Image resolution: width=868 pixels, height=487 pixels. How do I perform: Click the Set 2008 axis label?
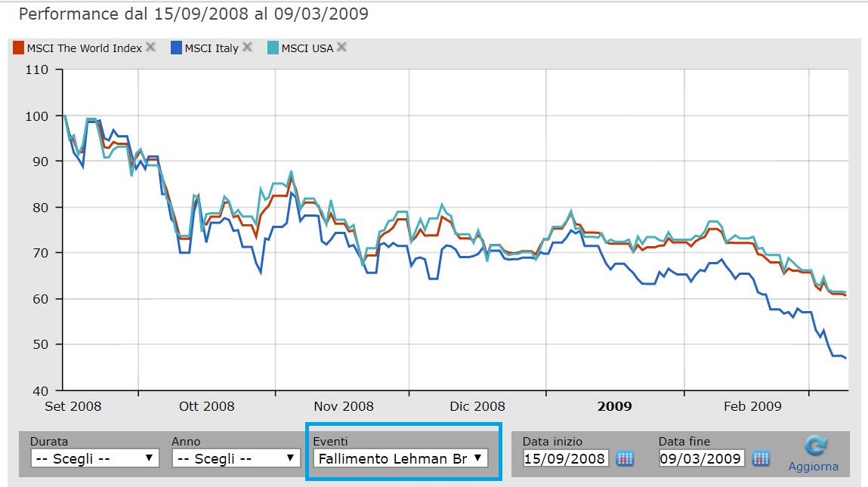(73, 406)
